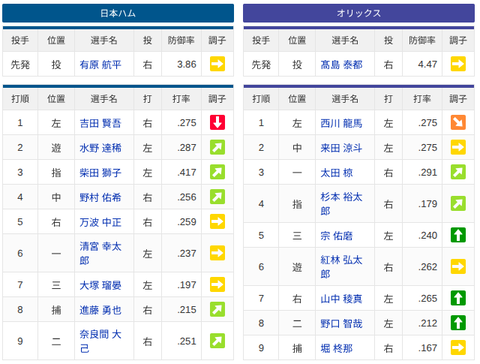
Task: Click the .256 batting average
Action: click(187, 197)
